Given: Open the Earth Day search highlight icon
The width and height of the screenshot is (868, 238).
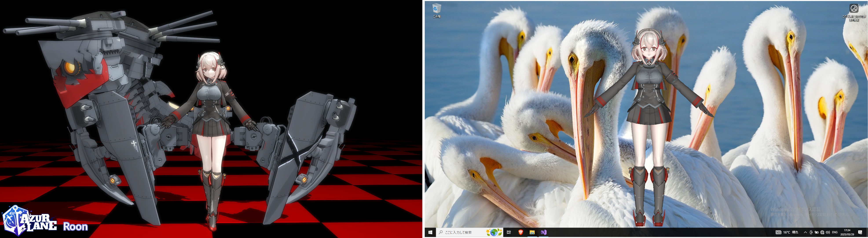Looking at the screenshot, I should click(494, 232).
